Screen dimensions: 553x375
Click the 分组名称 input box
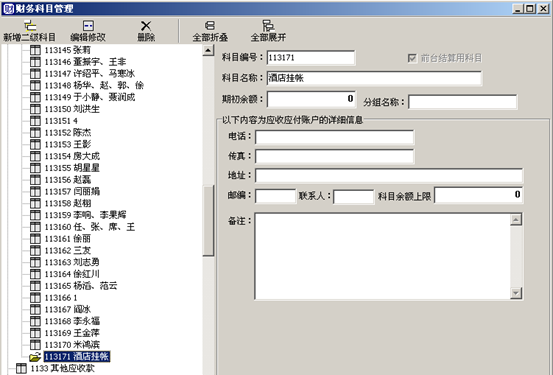(x=462, y=102)
